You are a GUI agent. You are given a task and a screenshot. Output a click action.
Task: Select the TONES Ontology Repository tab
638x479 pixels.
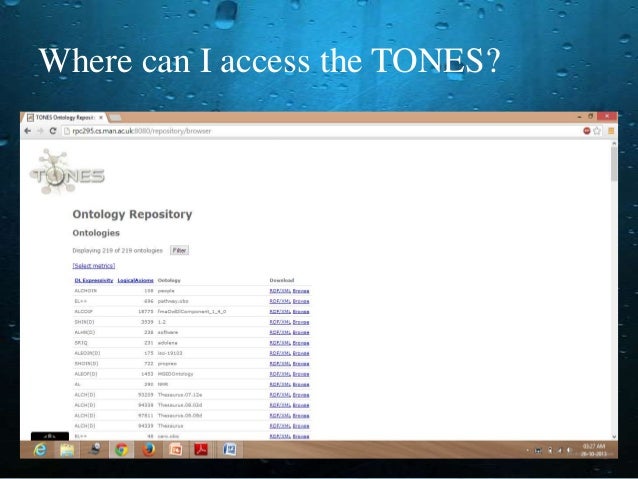[x=64, y=118]
